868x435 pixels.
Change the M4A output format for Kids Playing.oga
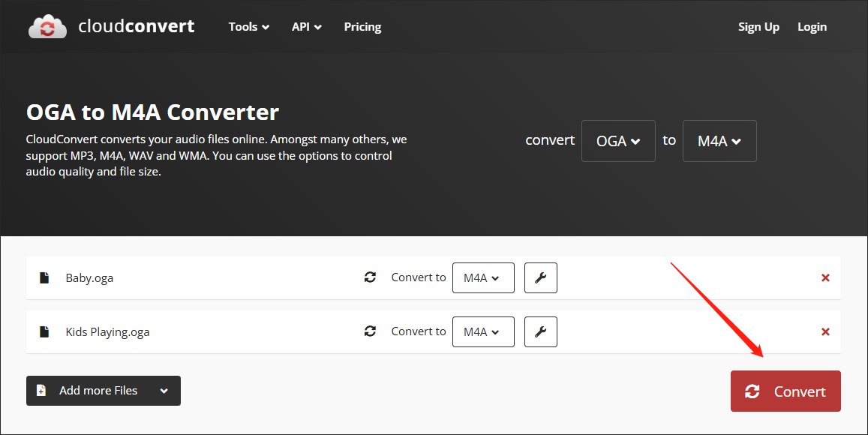click(x=483, y=331)
